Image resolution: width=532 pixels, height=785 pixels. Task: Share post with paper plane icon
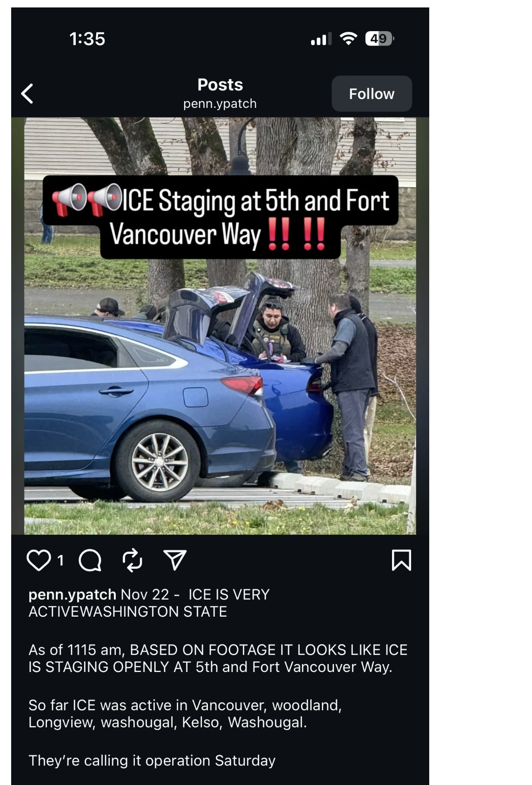[175, 560]
